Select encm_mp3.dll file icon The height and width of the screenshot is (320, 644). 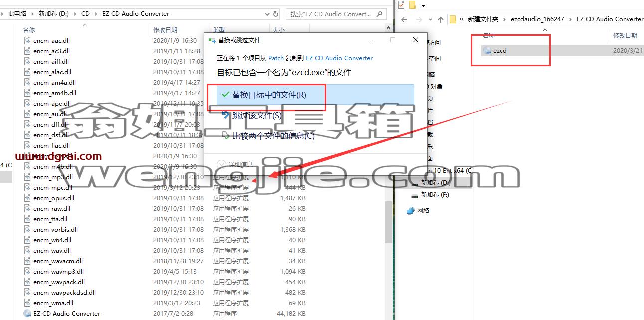pos(27,177)
